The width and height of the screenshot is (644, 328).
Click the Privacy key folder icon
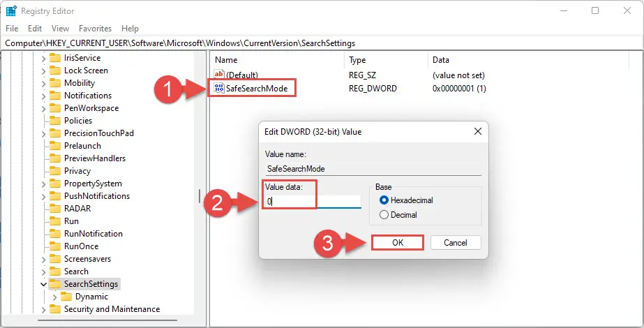pos(54,171)
